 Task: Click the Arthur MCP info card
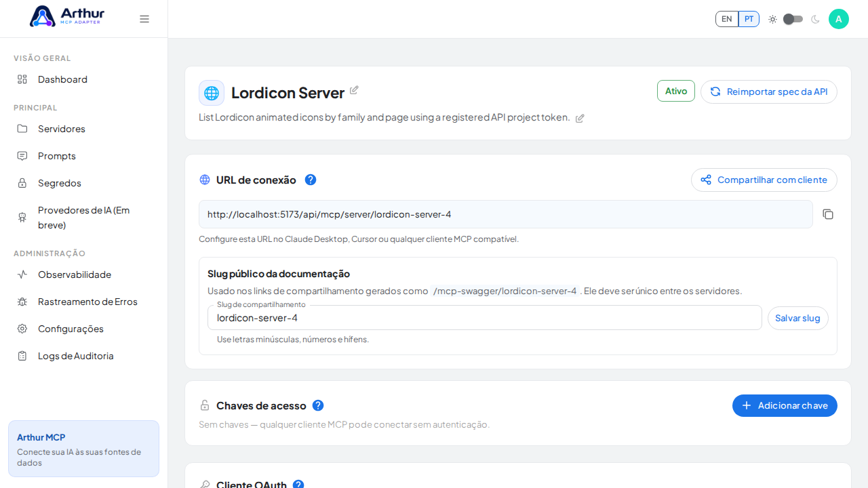click(x=83, y=449)
